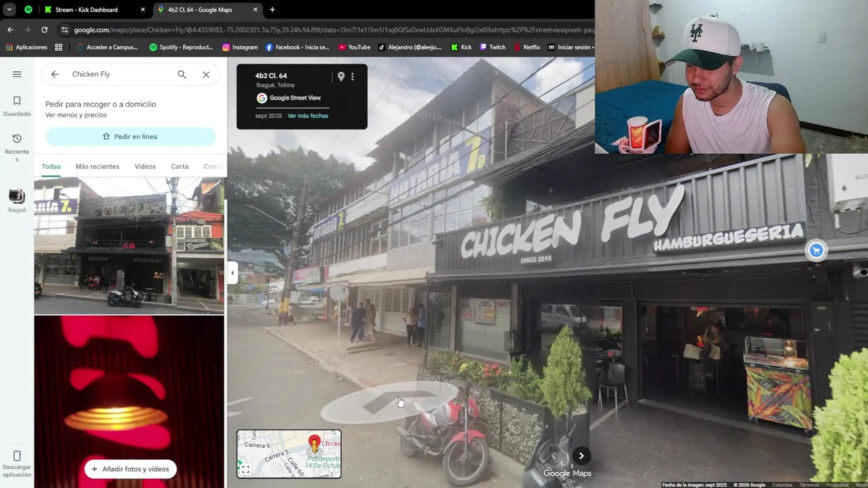Open the Ibagué recent place shortcut
Viewport: 868px width, 488px height.
point(17,201)
